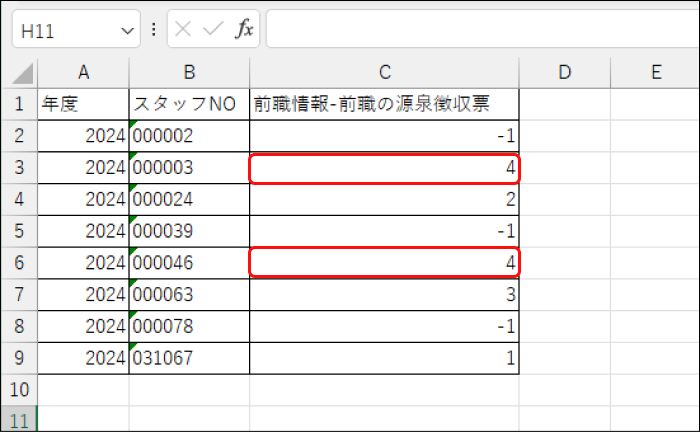Click column C value -1 for staff 000002
Image resolution: width=700 pixels, height=432 pixels.
384,136
